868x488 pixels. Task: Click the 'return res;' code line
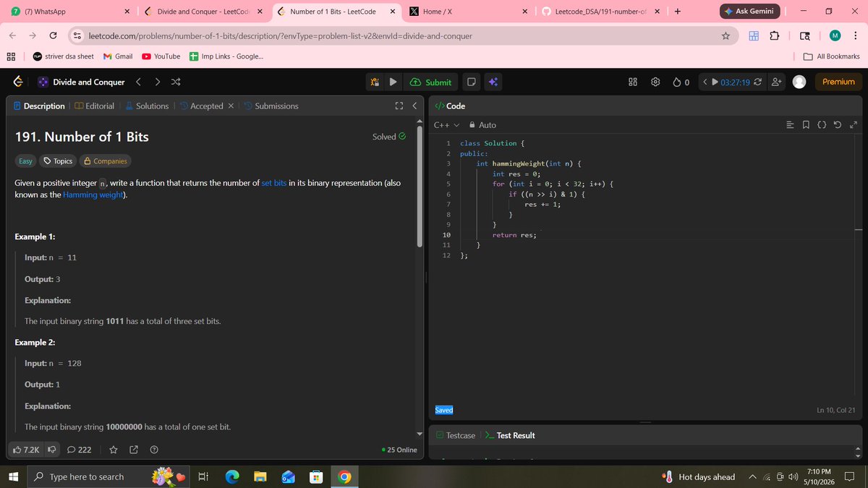[514, 235]
